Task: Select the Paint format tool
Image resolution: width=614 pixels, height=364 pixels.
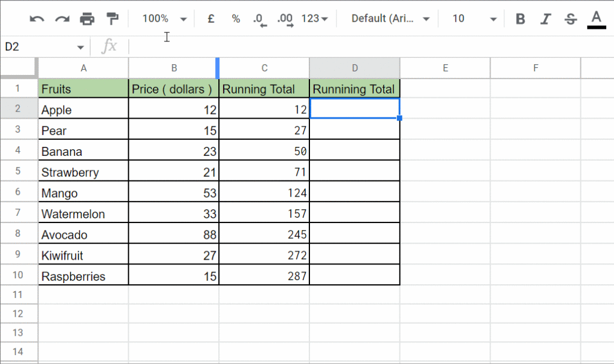Action: coord(111,18)
